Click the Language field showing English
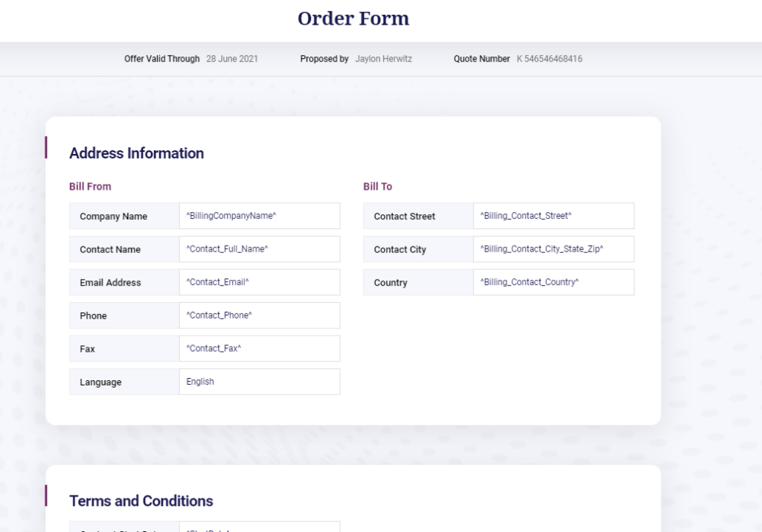 (259, 382)
